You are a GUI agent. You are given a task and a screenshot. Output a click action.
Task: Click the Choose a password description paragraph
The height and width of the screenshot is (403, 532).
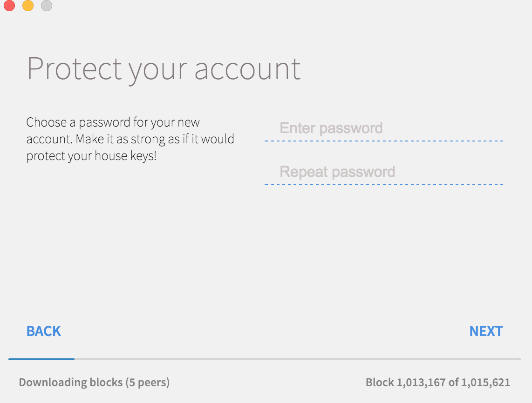(x=130, y=139)
